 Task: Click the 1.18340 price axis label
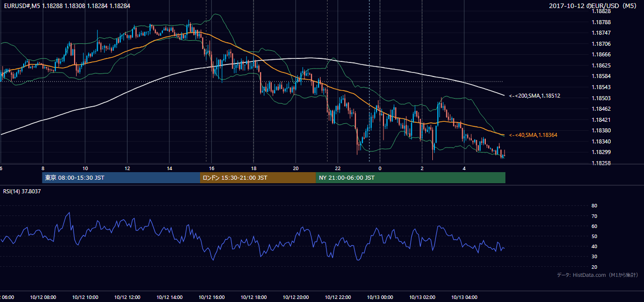pyautogui.click(x=602, y=141)
